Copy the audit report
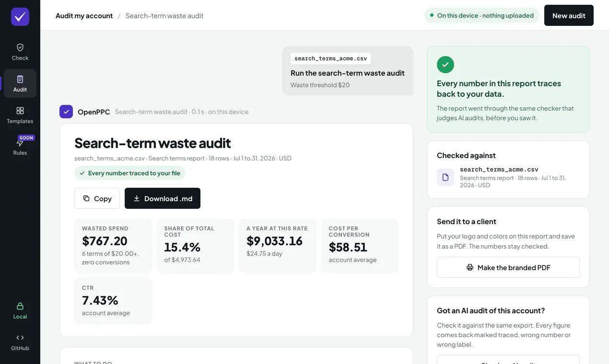Screen dimensions: 609x364 pos(97,198)
